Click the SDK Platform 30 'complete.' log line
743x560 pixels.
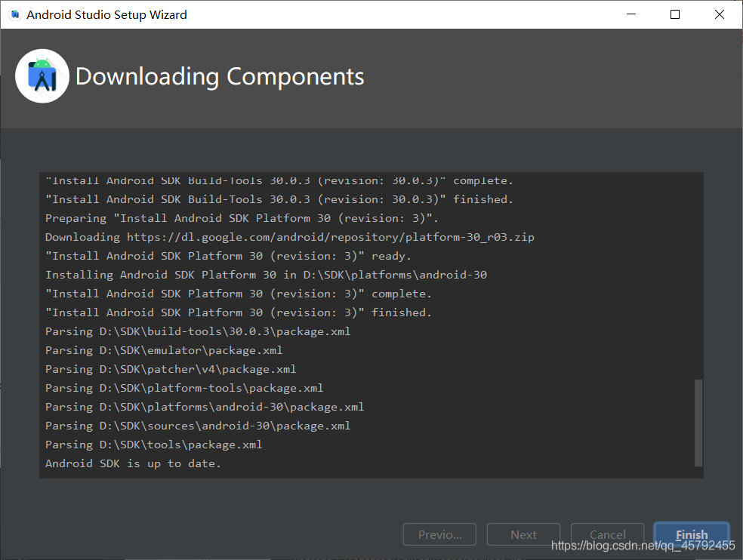coord(239,294)
